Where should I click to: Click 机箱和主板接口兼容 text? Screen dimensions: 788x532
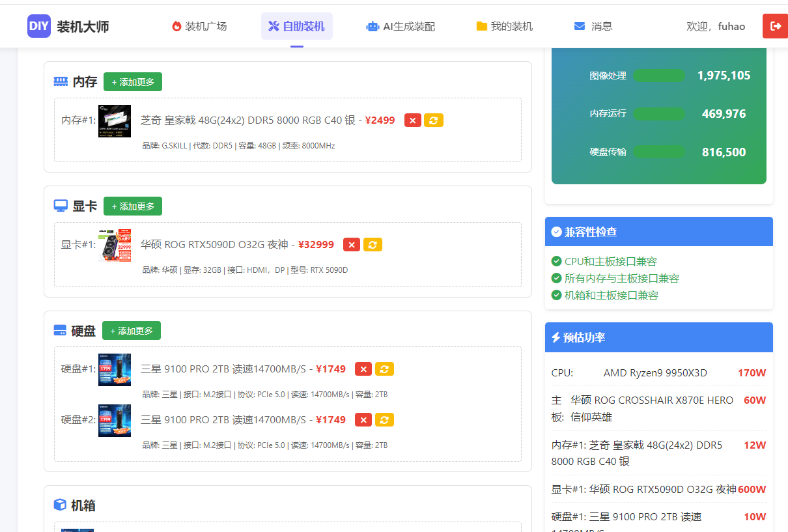(612, 295)
